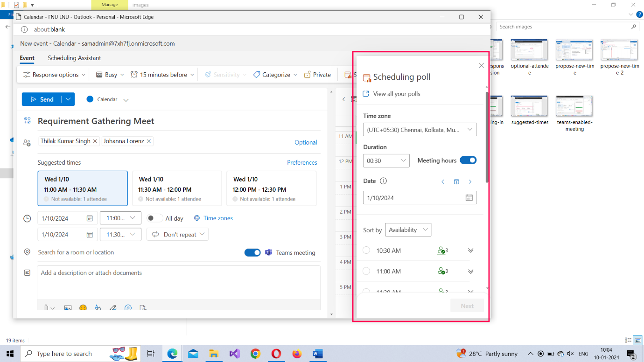Open Firefox from taskbar

click(x=297, y=354)
